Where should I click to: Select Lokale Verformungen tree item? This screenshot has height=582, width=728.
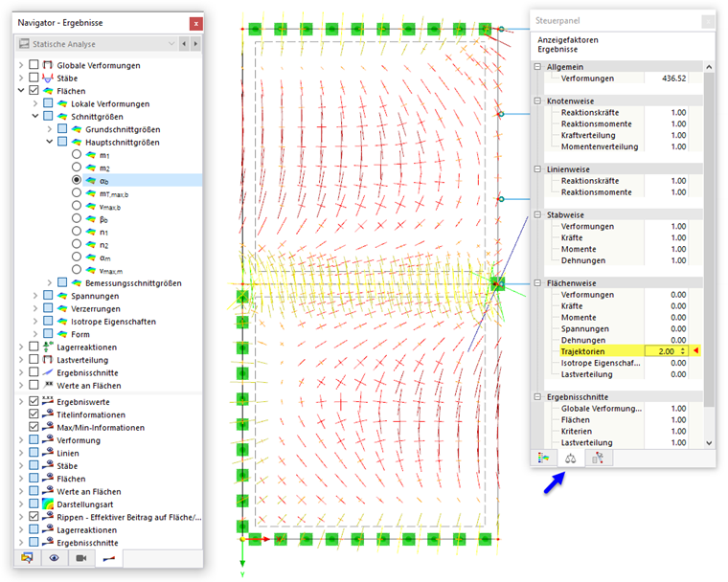[x=110, y=103]
